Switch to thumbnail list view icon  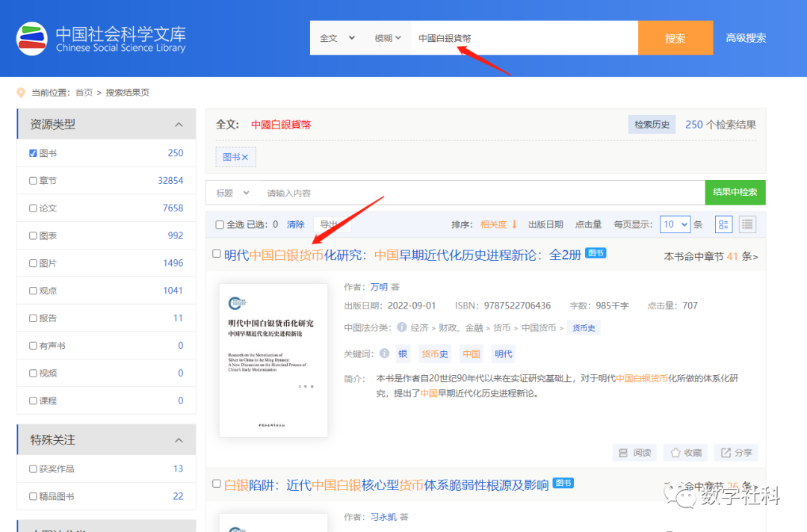[723, 224]
